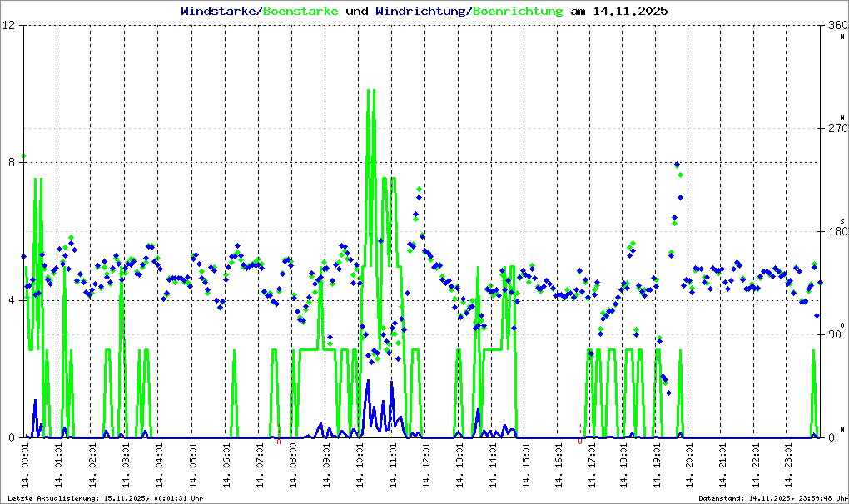Click the time label "14. 13:01"
The image size is (849, 504).
tap(461, 465)
